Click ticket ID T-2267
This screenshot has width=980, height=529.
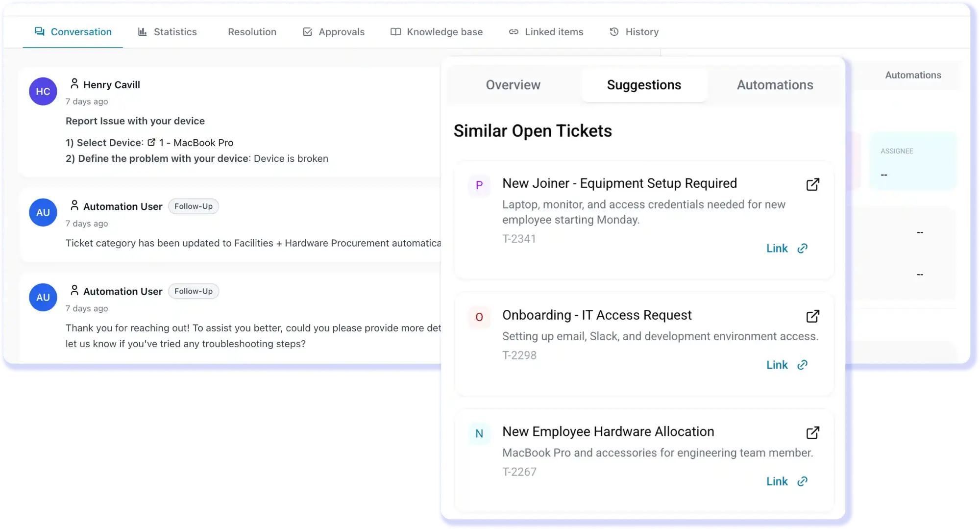tap(519, 472)
